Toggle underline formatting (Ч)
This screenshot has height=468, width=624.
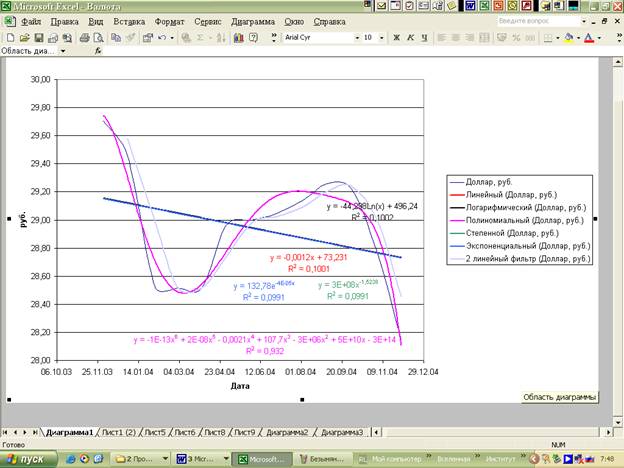pyautogui.click(x=425, y=37)
